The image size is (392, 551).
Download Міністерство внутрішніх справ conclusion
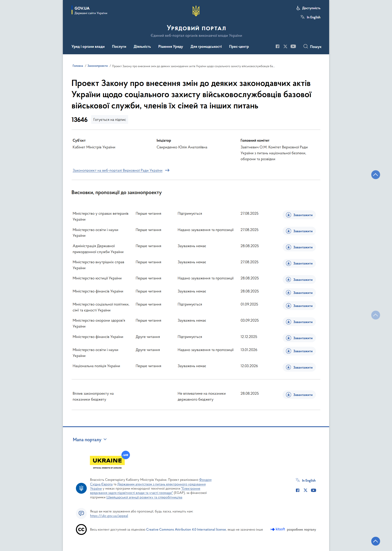pyautogui.click(x=299, y=263)
